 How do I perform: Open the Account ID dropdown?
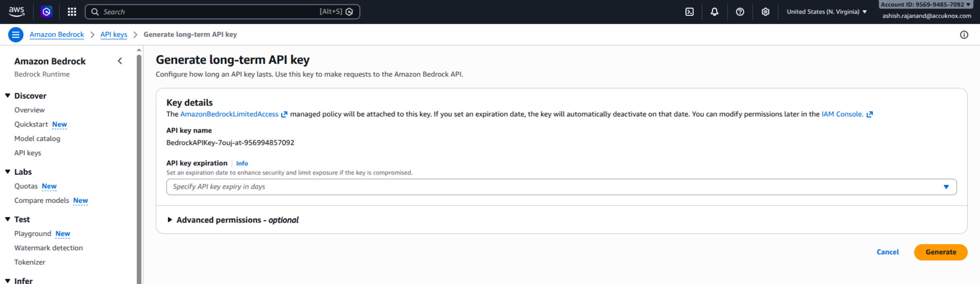point(925,4)
